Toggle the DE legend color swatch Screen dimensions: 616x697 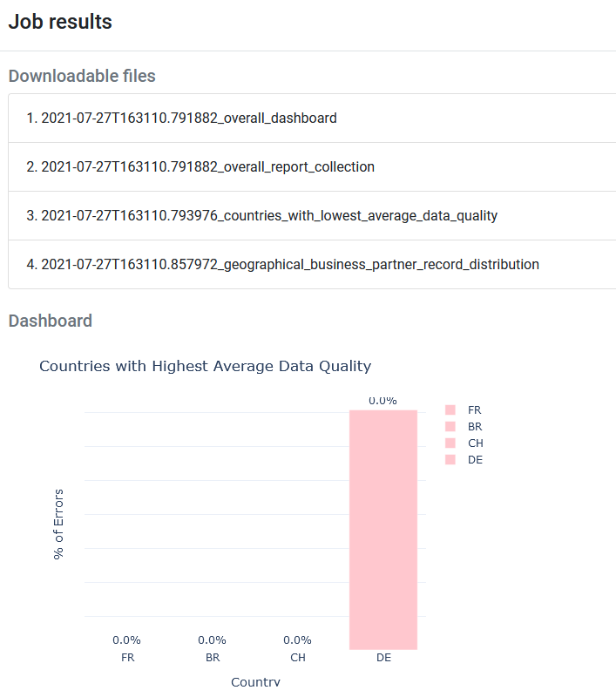(x=450, y=460)
